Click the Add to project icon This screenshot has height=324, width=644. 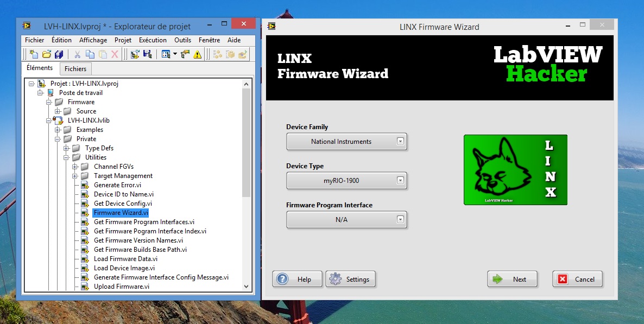tap(135, 54)
